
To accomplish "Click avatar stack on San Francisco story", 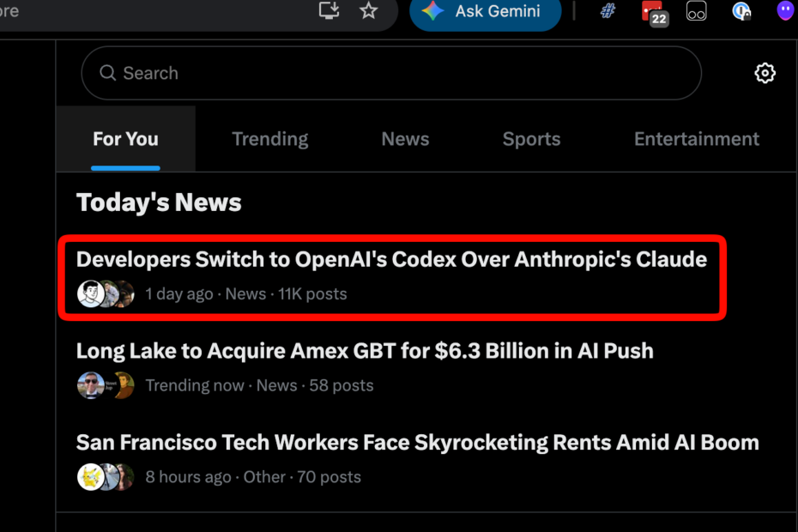I will point(106,477).
